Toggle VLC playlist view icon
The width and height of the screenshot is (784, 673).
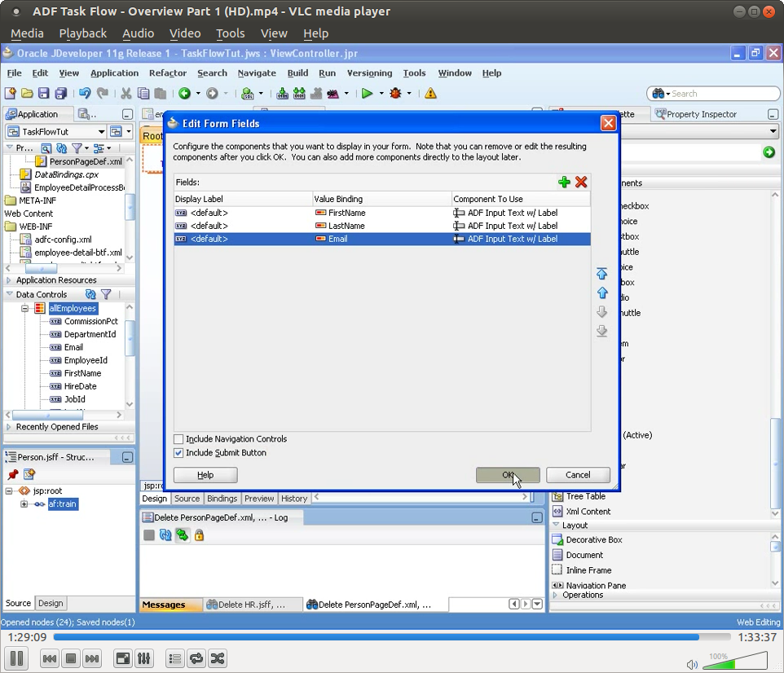[x=174, y=658]
